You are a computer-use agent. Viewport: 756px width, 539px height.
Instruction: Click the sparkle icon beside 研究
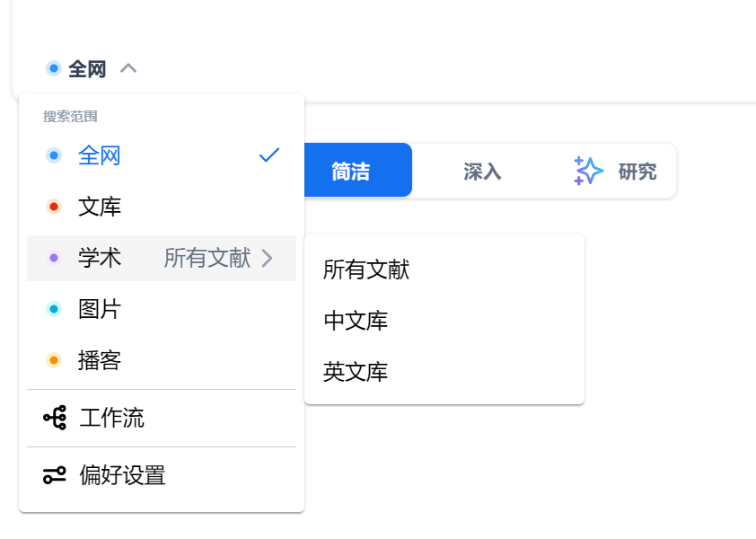[588, 171]
